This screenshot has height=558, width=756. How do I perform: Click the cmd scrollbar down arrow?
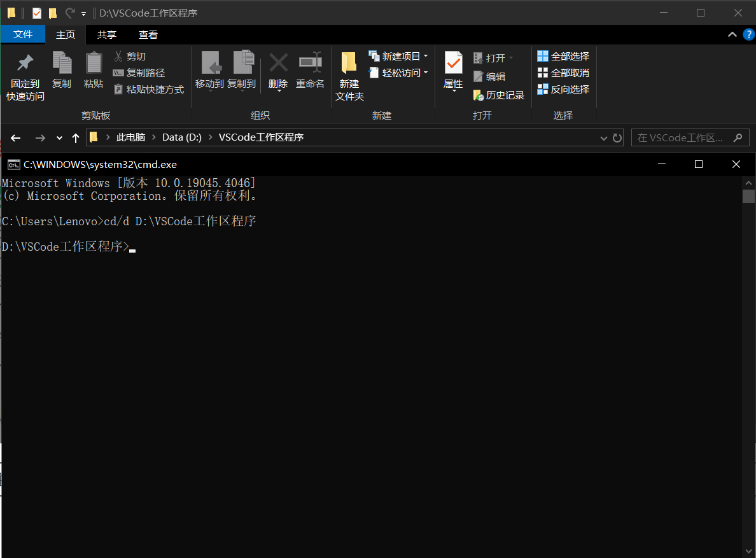[748, 551]
